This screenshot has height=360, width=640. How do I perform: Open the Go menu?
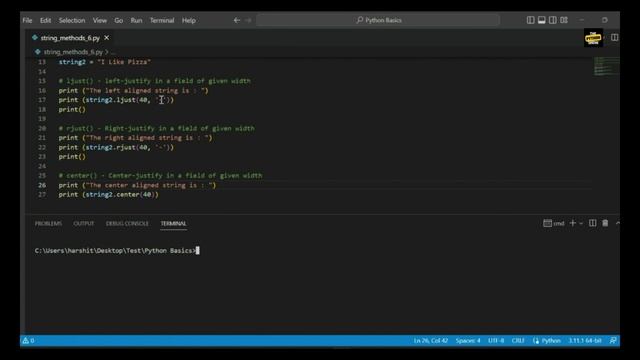(x=118, y=20)
